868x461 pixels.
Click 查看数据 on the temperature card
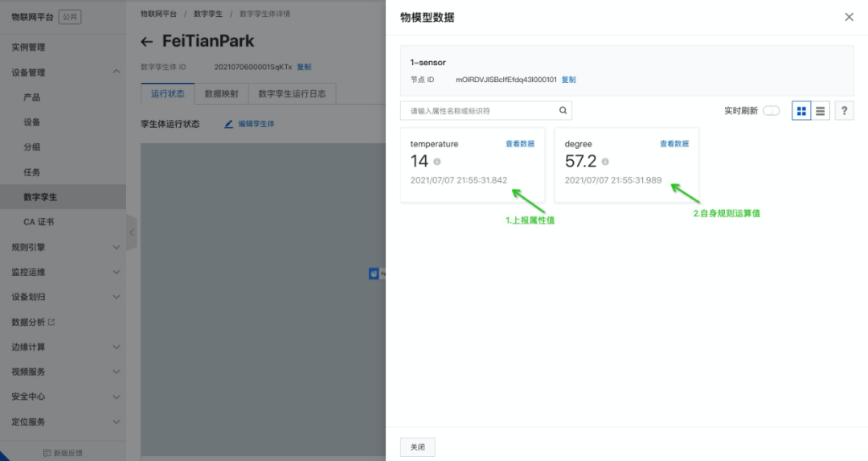[520, 143]
